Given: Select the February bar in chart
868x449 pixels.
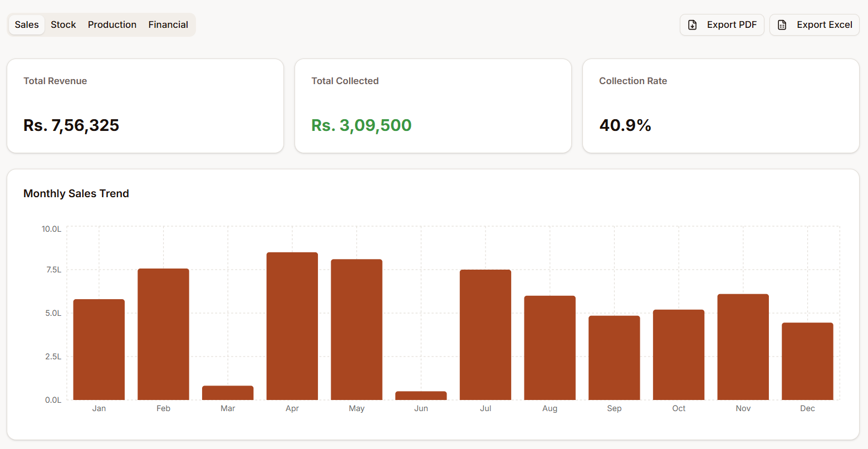Looking at the screenshot, I should click(163, 334).
